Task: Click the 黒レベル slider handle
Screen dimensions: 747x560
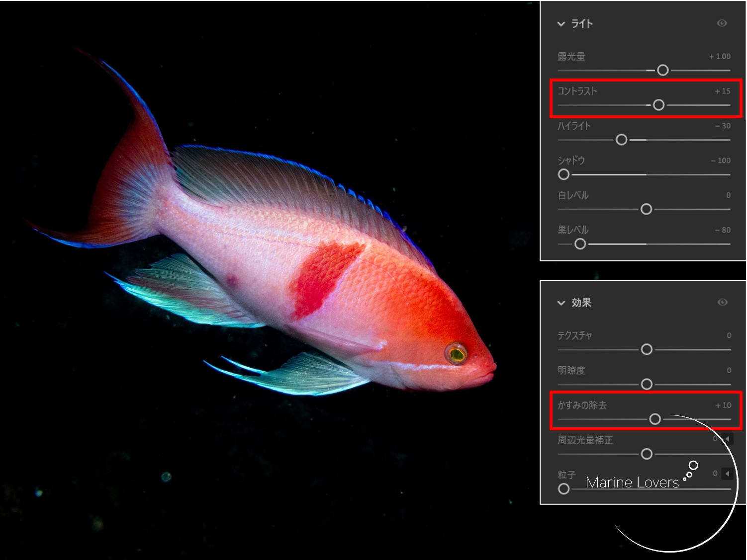Action: tap(580, 244)
